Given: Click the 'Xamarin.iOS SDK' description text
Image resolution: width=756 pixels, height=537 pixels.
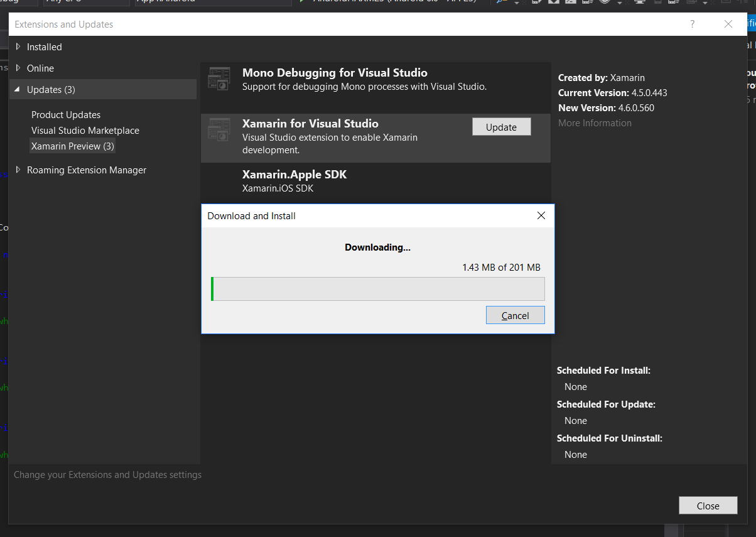Looking at the screenshot, I should point(278,188).
